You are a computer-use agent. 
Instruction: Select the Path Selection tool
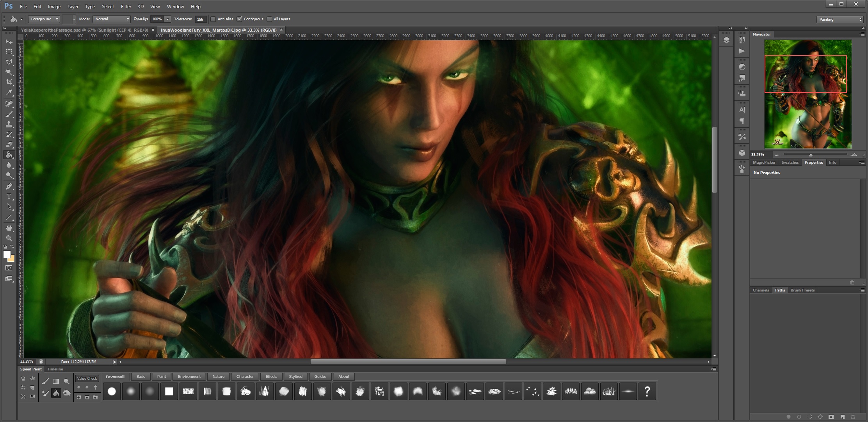[9, 207]
